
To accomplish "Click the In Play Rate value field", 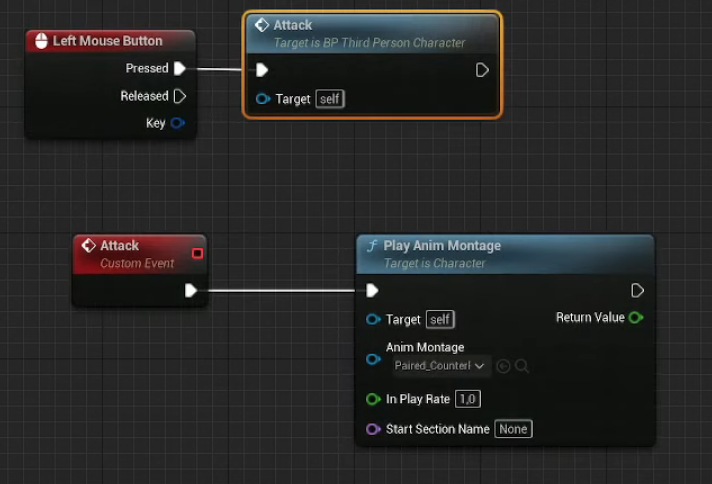I will 468,399.
